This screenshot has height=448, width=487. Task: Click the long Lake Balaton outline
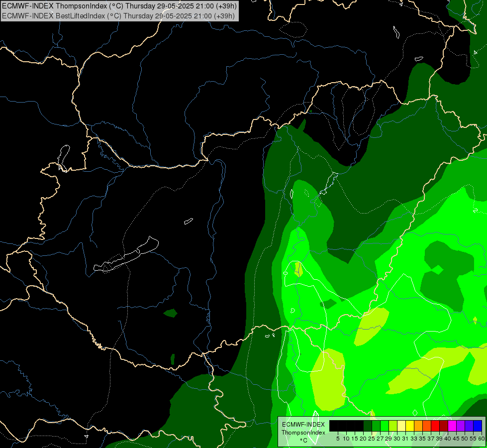pyautogui.click(x=126, y=254)
